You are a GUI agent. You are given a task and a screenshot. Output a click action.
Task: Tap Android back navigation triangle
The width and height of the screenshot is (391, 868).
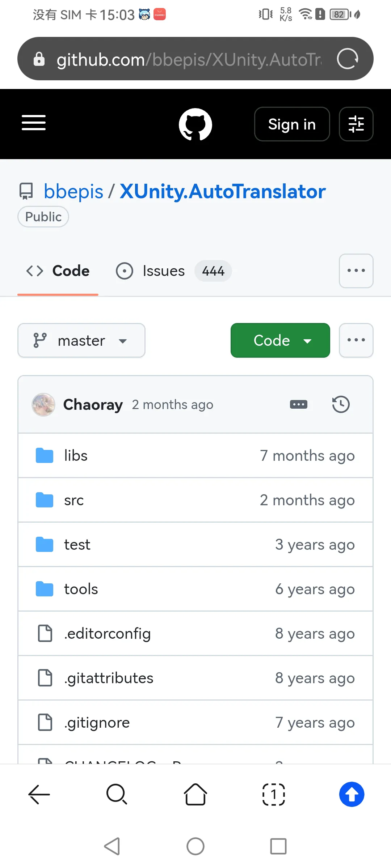(112, 846)
